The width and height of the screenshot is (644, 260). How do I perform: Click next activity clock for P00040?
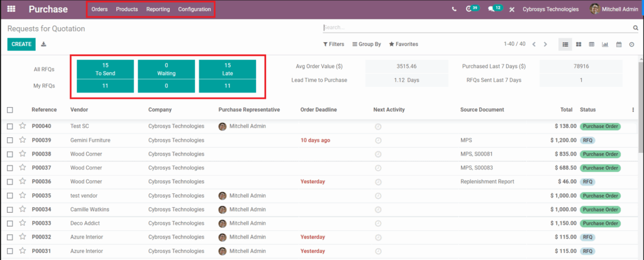pyautogui.click(x=378, y=127)
